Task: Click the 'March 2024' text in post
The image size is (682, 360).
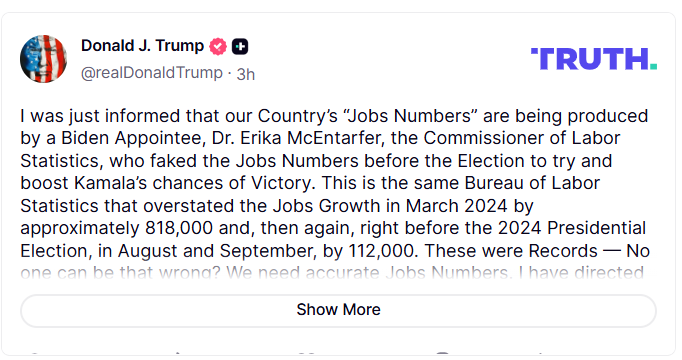Action: click(456, 206)
